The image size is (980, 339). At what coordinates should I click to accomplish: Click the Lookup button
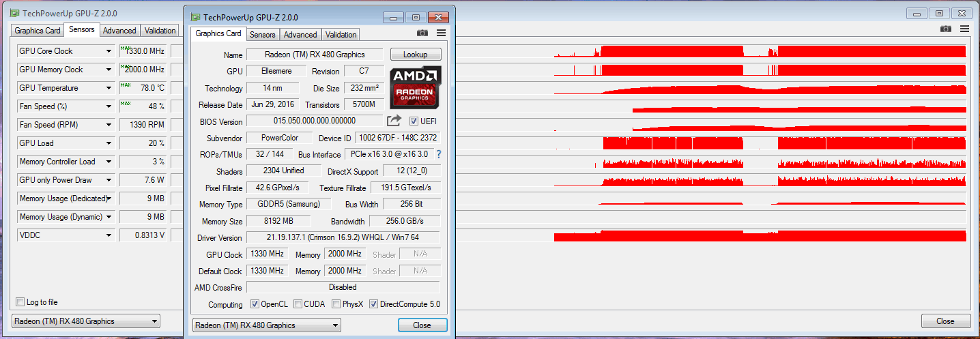point(416,55)
